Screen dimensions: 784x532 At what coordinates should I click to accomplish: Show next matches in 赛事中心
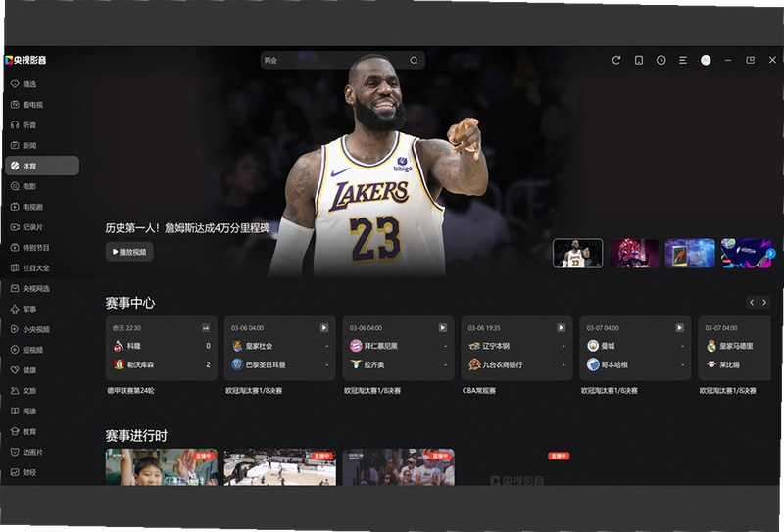point(764,302)
